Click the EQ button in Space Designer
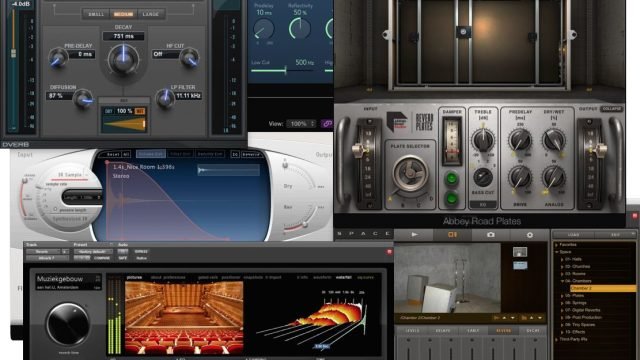 (235, 154)
